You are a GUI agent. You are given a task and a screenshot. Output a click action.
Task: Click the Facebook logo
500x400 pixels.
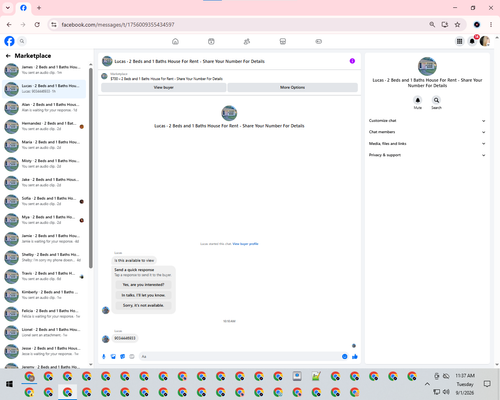pos(9,41)
